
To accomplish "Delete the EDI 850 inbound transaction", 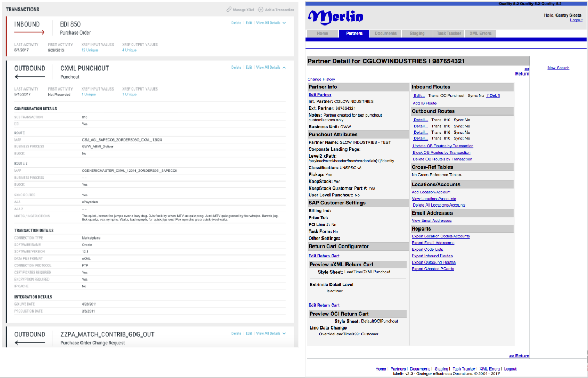I will [x=236, y=23].
